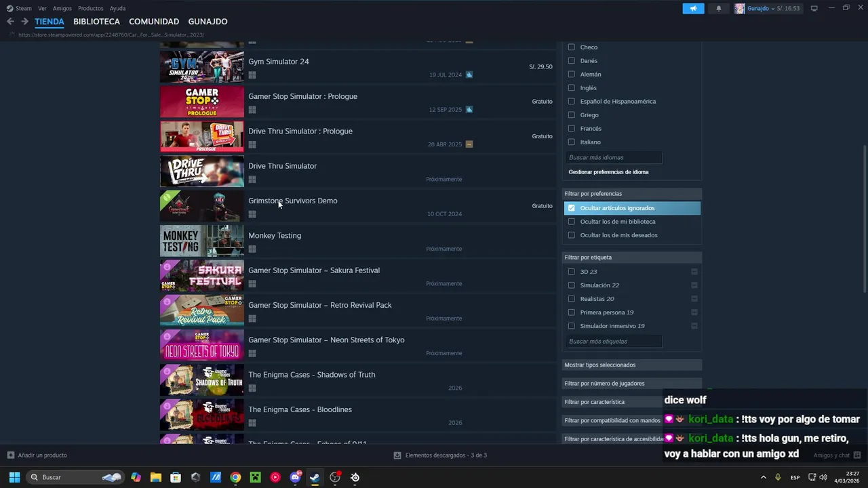Switch to the COMUNIDAD tab
Image resolution: width=868 pixels, height=488 pixels.
154,22
